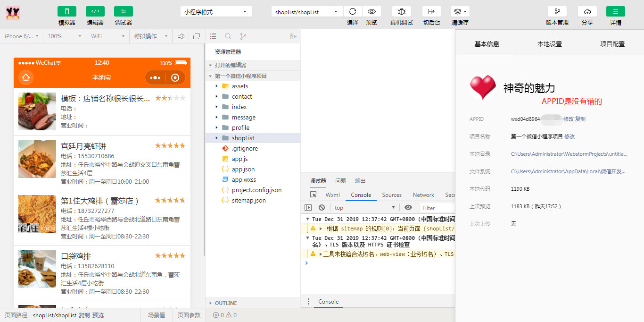Switch to the Sources devtools tab

[x=392, y=195]
